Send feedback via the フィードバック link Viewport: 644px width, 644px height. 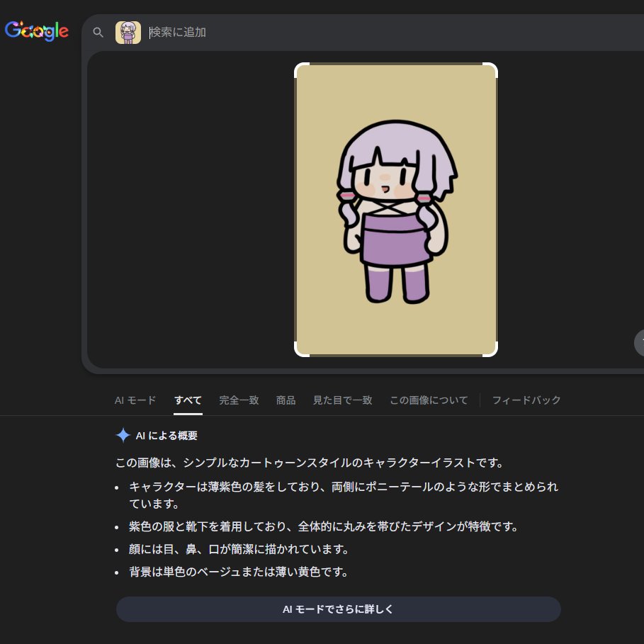coord(526,400)
